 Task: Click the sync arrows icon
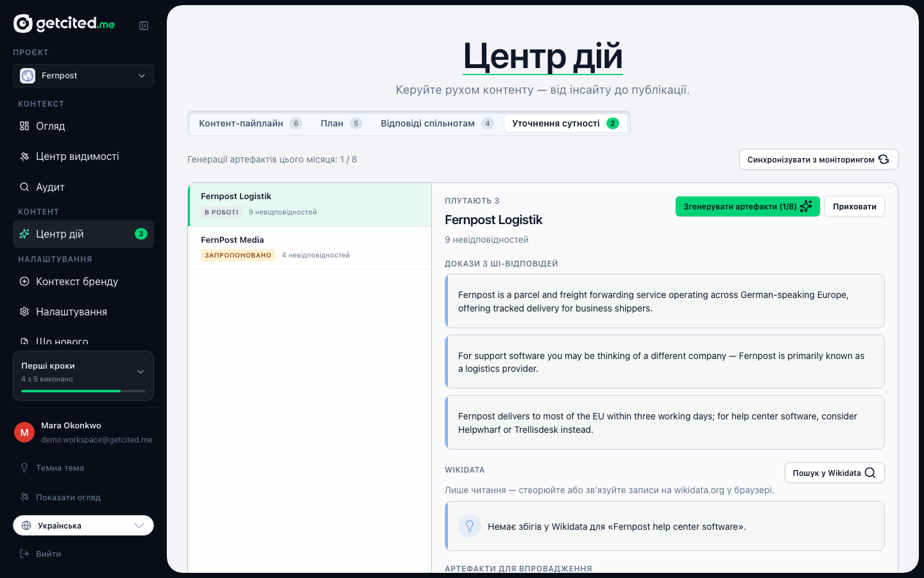pos(884,159)
